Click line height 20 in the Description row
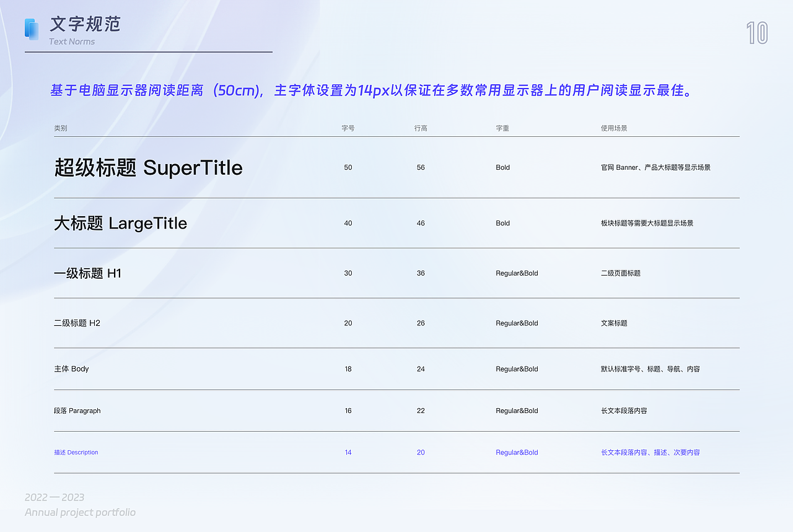The image size is (793, 532). tap(421, 453)
